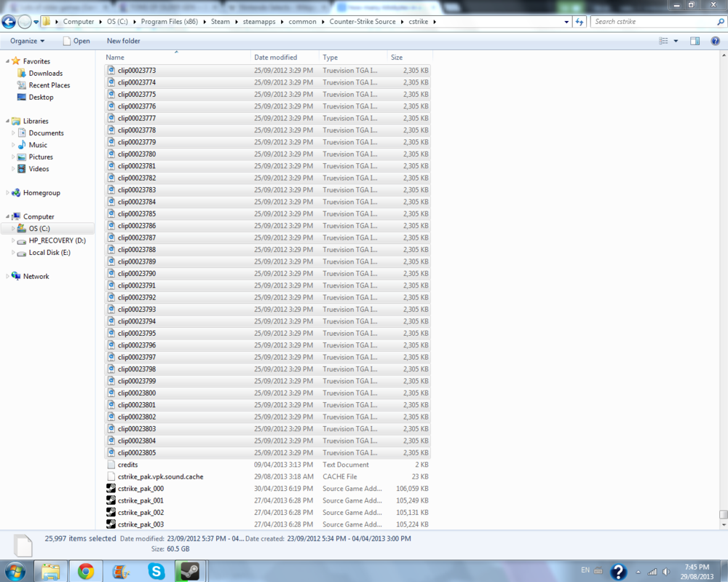Click the scroll down arrow of file list
This screenshot has height=582, width=728.
724,525
